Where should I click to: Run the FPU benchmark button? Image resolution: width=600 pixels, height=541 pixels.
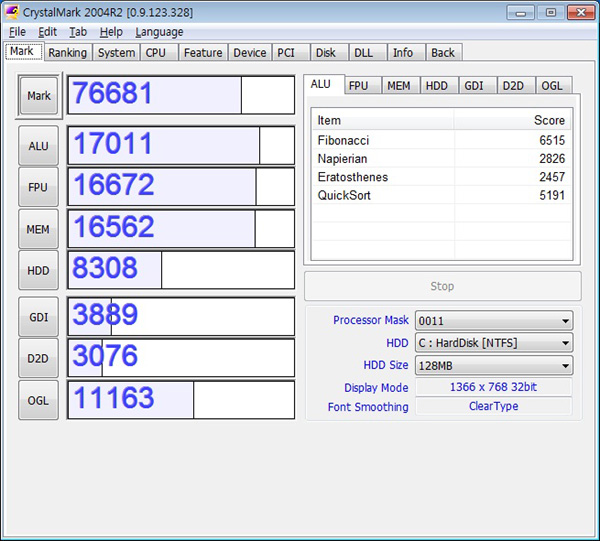[38, 187]
